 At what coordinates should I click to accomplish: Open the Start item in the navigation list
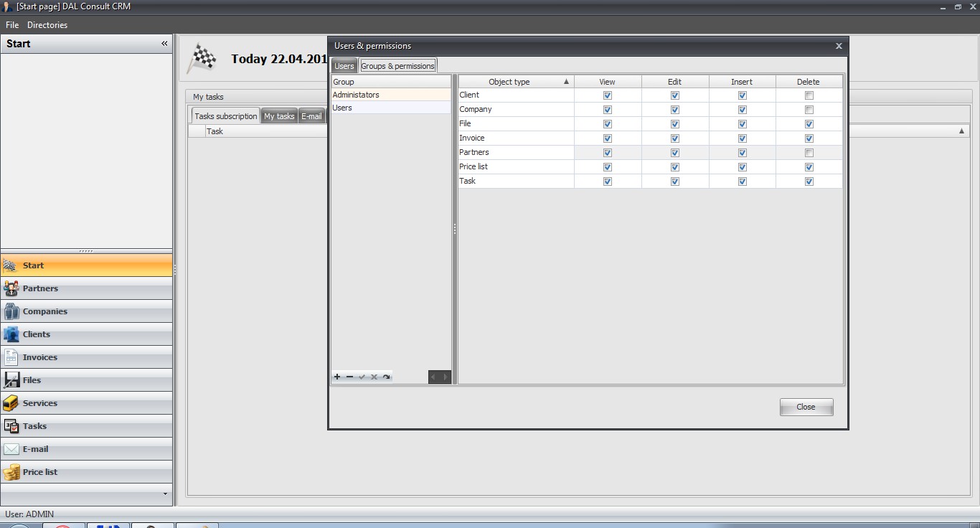(x=86, y=265)
